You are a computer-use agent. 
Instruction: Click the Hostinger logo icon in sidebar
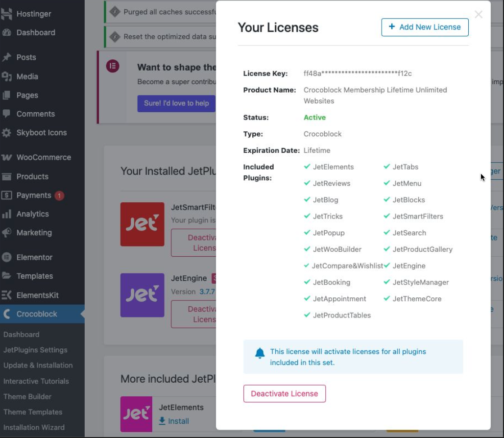coord(6,14)
